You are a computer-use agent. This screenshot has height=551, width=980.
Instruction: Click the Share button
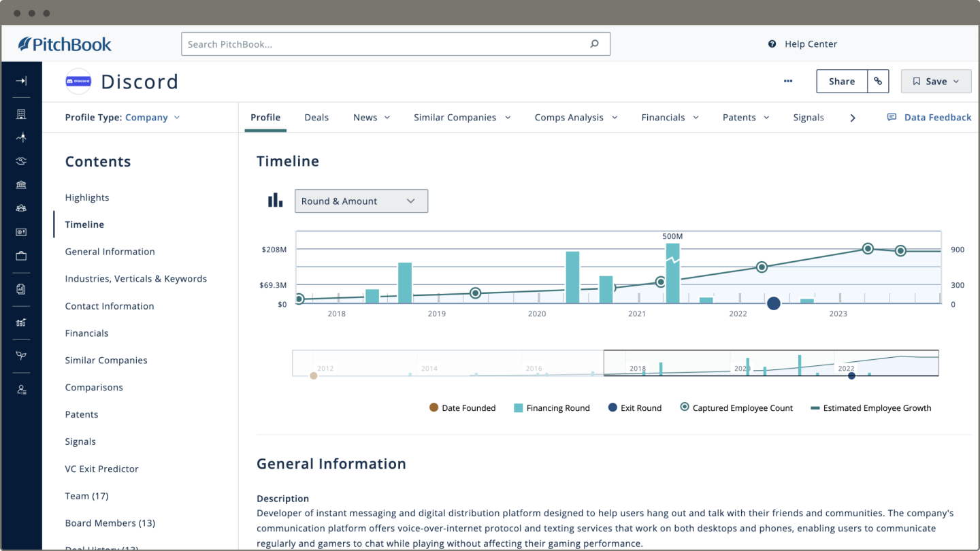click(x=842, y=81)
